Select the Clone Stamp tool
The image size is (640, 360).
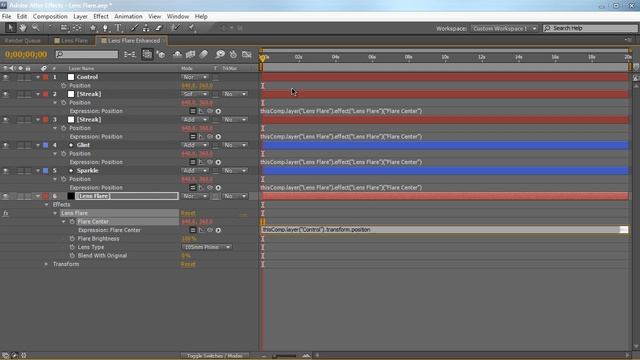click(146, 28)
